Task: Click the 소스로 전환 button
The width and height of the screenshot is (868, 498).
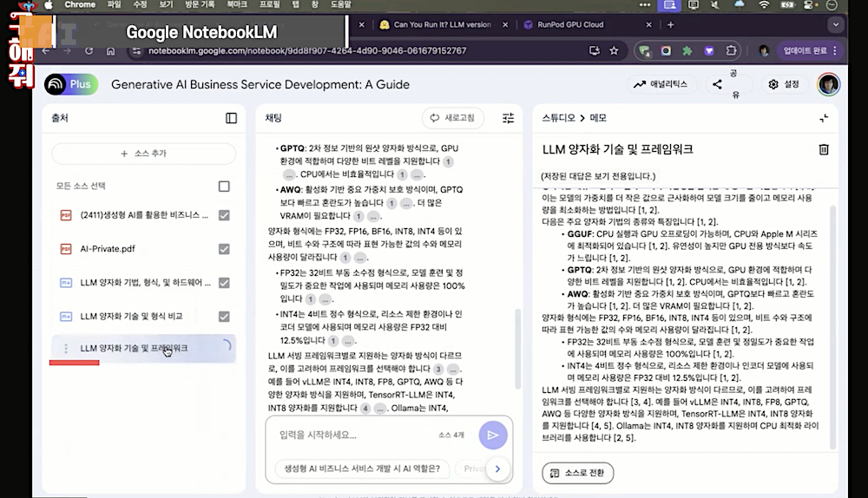Action: 578,473
